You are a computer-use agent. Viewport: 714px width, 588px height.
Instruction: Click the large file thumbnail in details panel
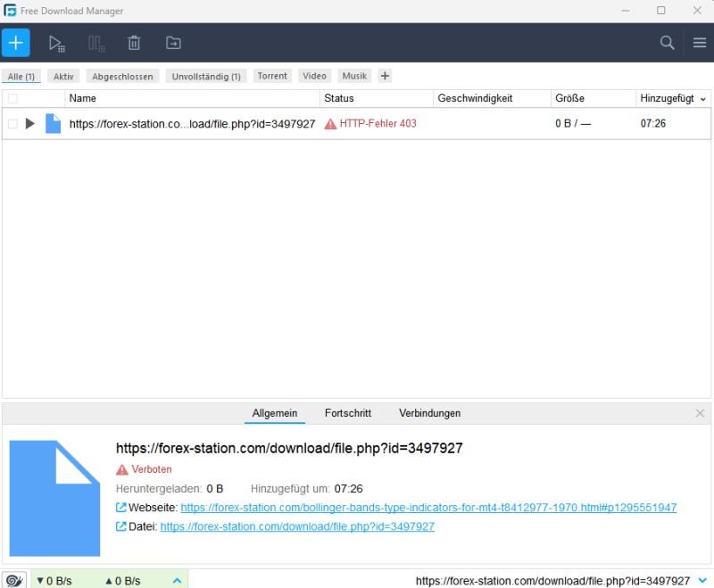(x=54, y=498)
